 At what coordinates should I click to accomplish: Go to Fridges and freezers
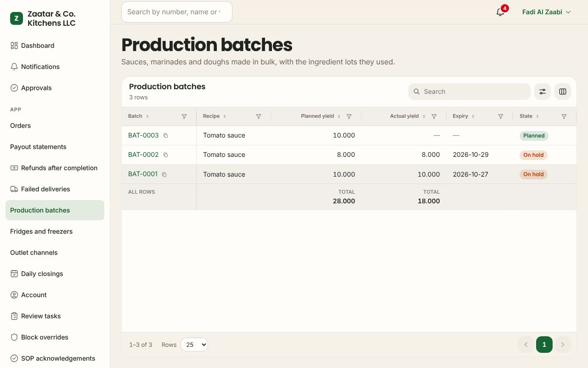coord(55,231)
